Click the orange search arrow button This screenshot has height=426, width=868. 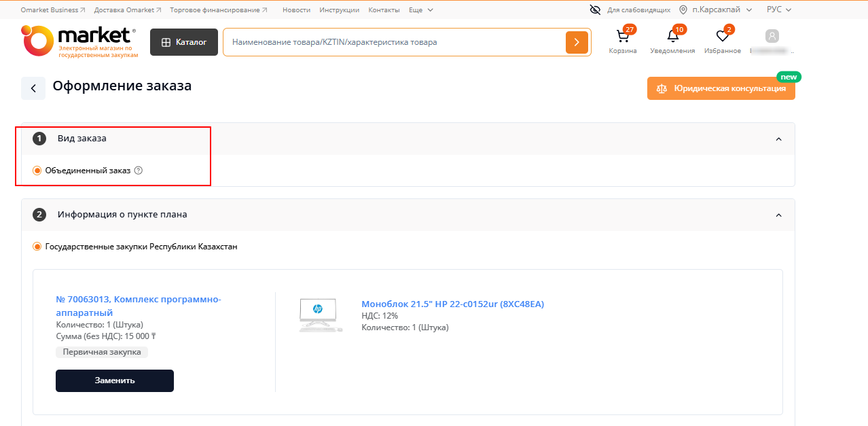[577, 42]
